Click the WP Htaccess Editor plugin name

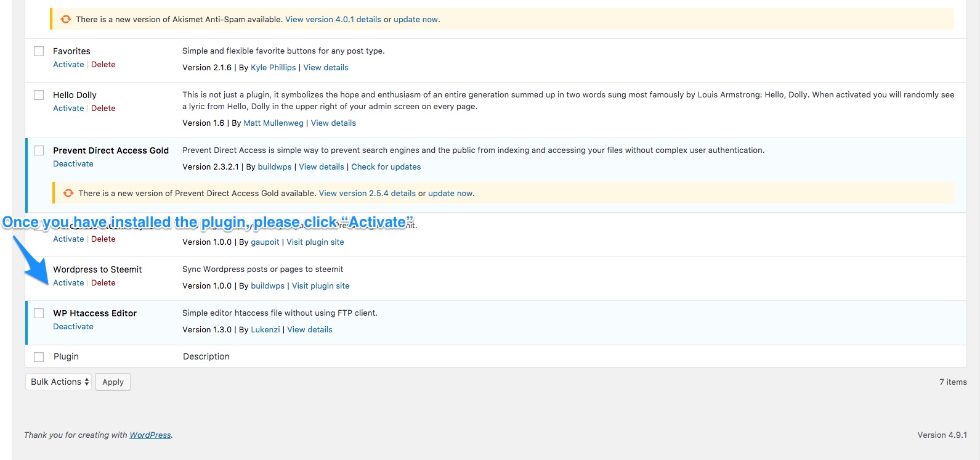tap(95, 313)
